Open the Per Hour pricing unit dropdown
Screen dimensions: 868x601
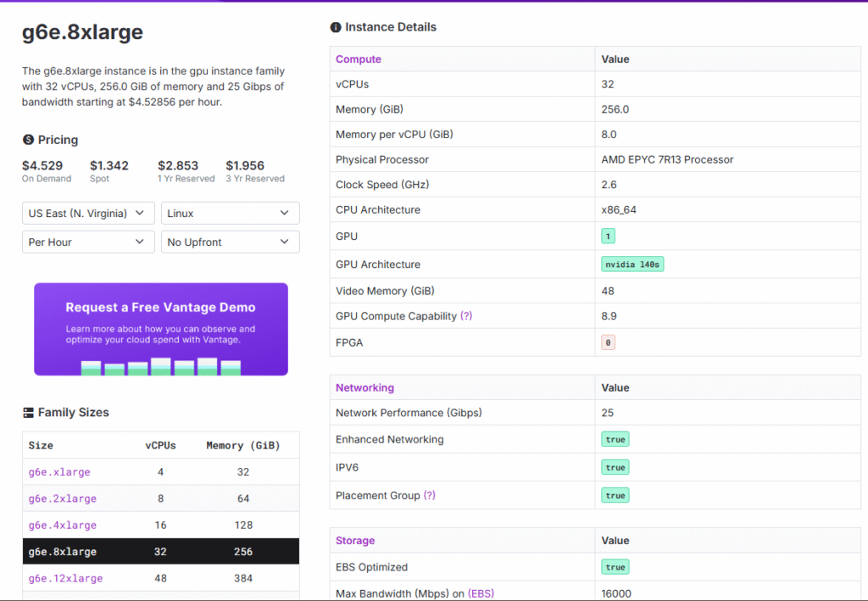pyautogui.click(x=88, y=242)
